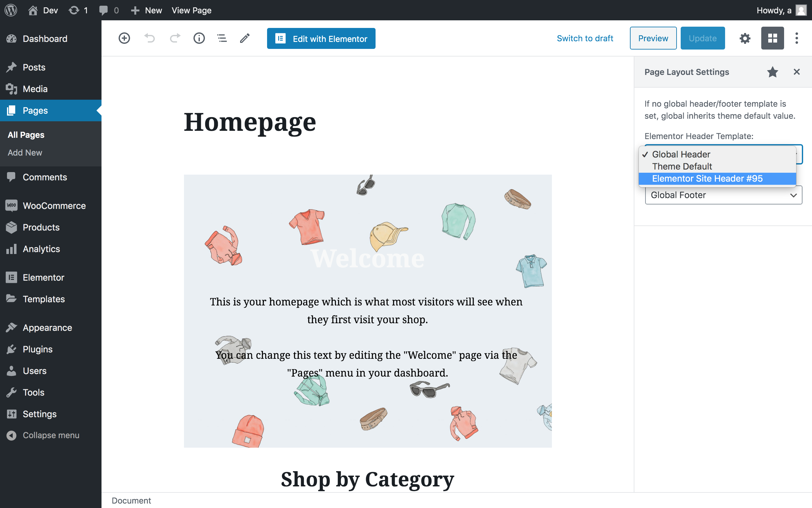Select All Pages submenu item
The image size is (812, 508).
point(26,135)
